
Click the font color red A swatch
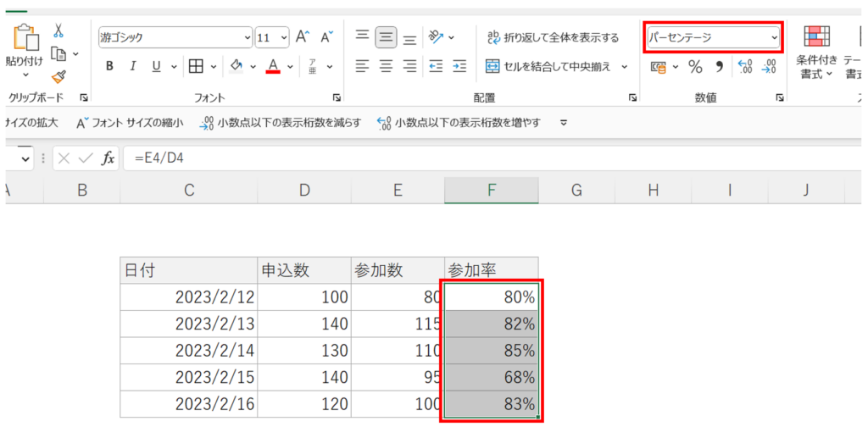point(273,66)
